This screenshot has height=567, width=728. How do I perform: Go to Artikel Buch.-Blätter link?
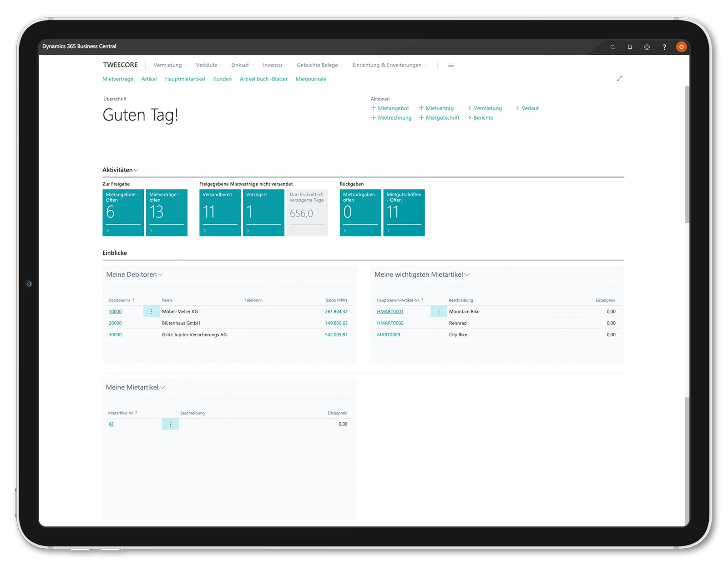point(263,79)
